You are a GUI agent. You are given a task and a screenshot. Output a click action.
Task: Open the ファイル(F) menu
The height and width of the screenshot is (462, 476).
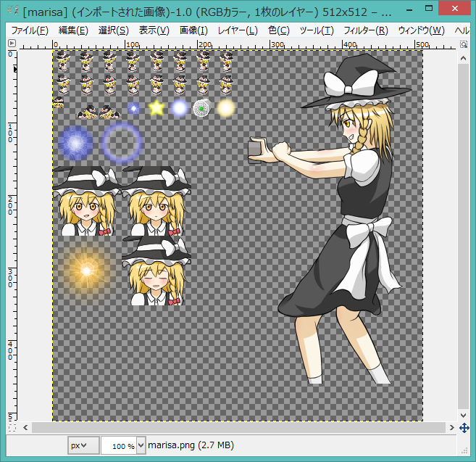click(30, 30)
